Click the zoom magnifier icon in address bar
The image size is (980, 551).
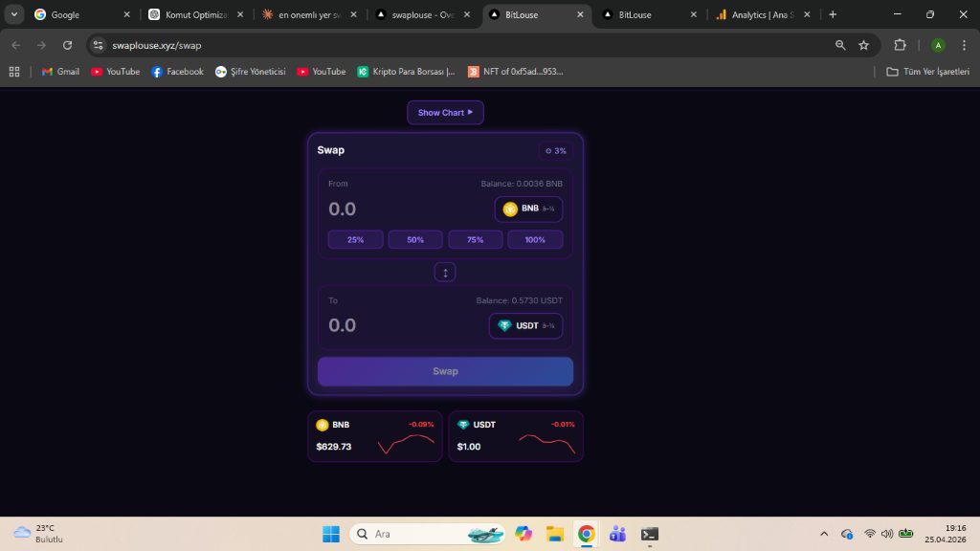click(840, 45)
